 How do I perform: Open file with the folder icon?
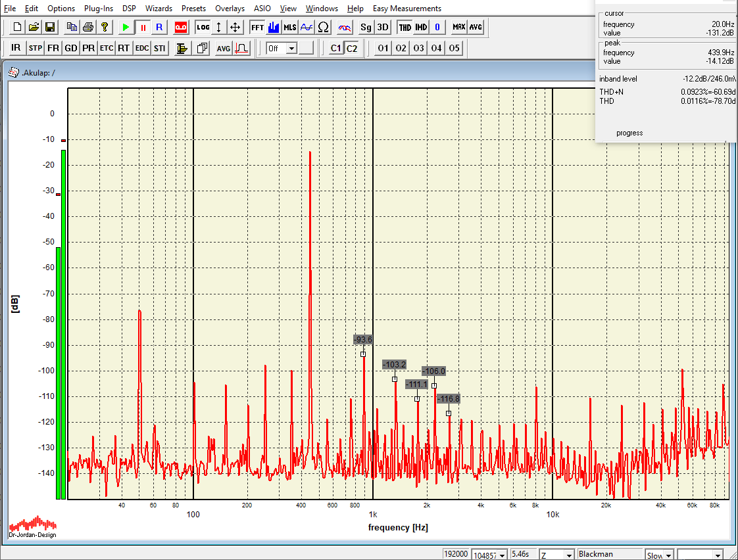[x=34, y=27]
